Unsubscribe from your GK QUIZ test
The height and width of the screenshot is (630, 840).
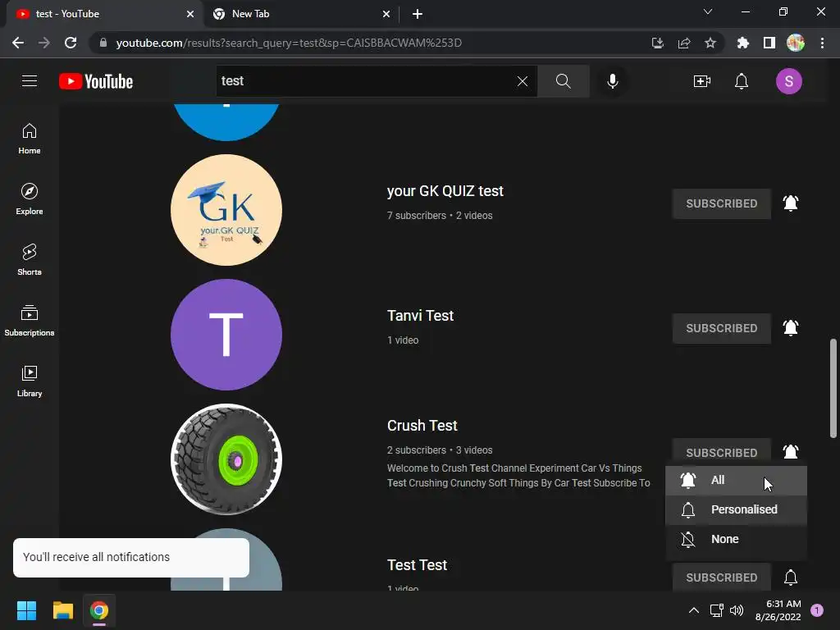(x=722, y=203)
